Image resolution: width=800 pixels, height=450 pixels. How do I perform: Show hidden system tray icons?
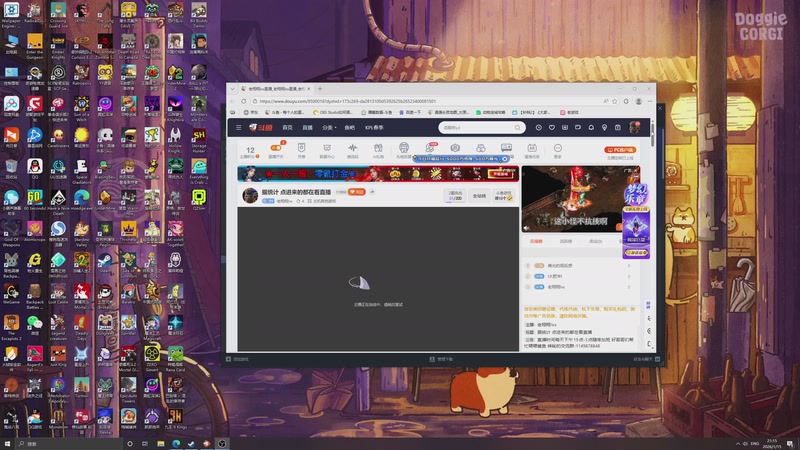tap(737, 444)
